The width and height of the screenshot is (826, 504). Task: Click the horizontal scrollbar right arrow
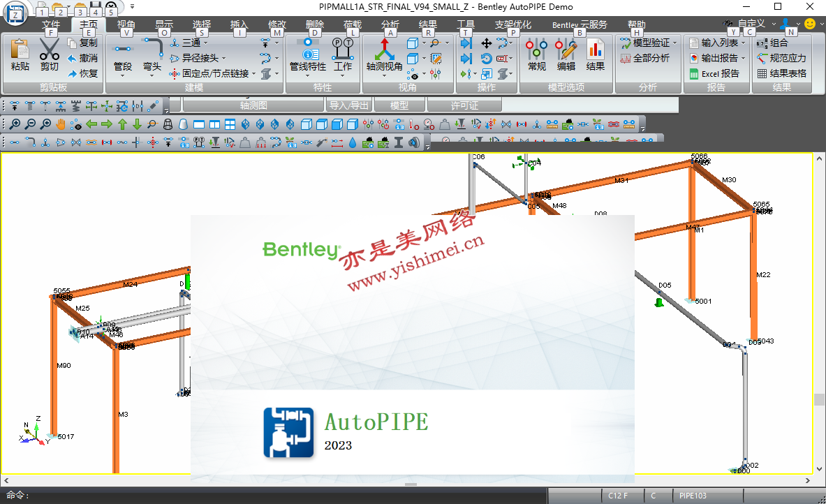[808, 480]
